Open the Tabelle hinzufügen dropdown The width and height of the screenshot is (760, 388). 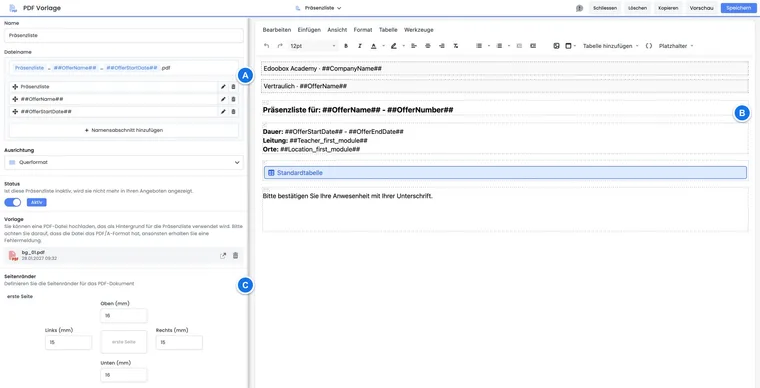point(610,46)
